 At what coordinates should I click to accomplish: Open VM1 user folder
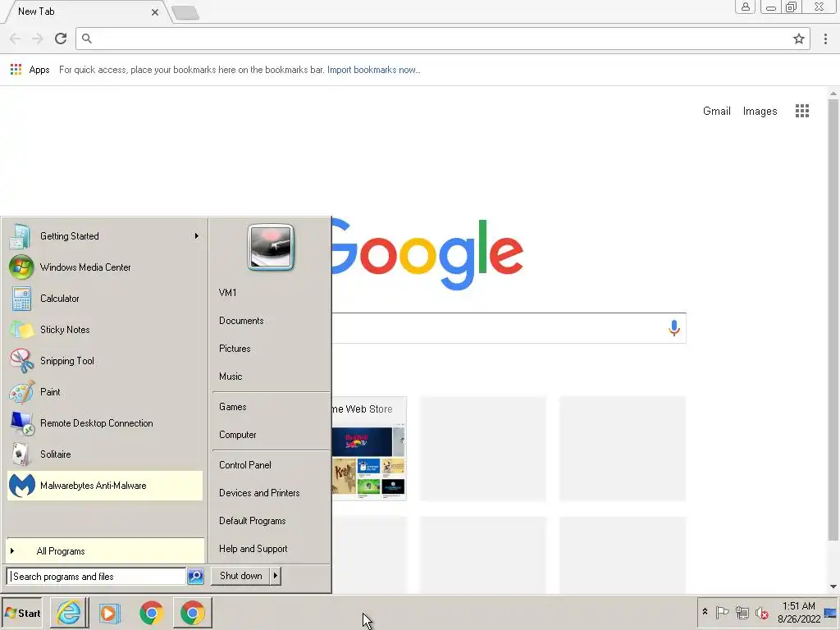[x=271, y=293]
